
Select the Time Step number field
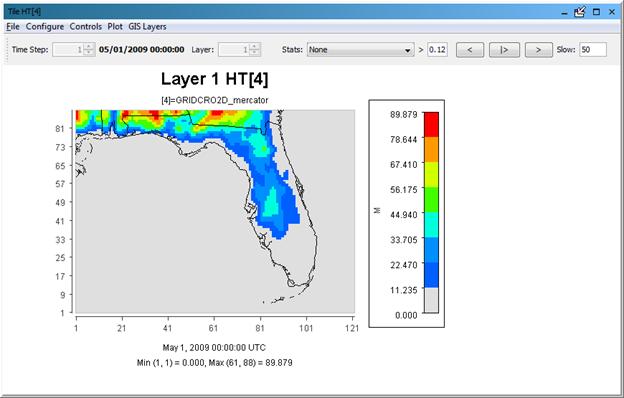click(68, 50)
